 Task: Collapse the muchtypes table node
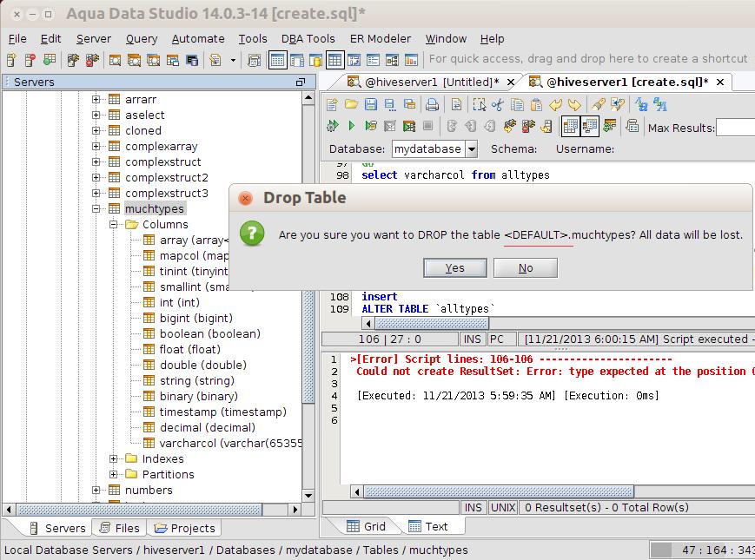coord(96,208)
